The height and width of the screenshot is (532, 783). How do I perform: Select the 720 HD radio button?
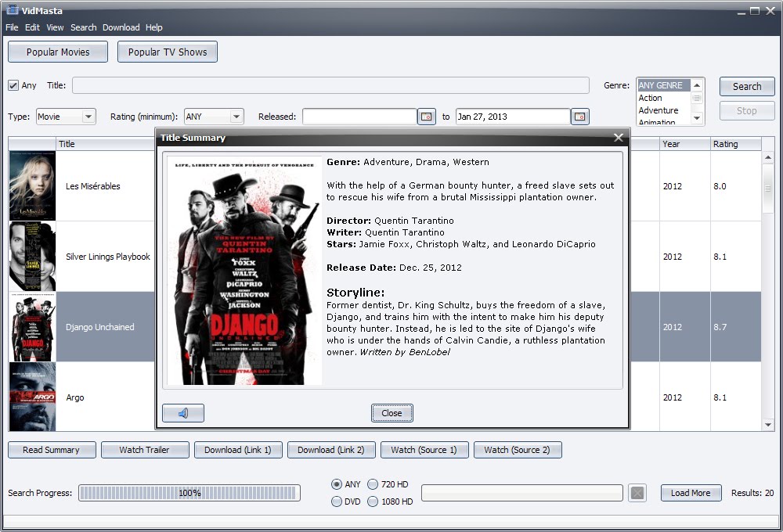(373, 484)
